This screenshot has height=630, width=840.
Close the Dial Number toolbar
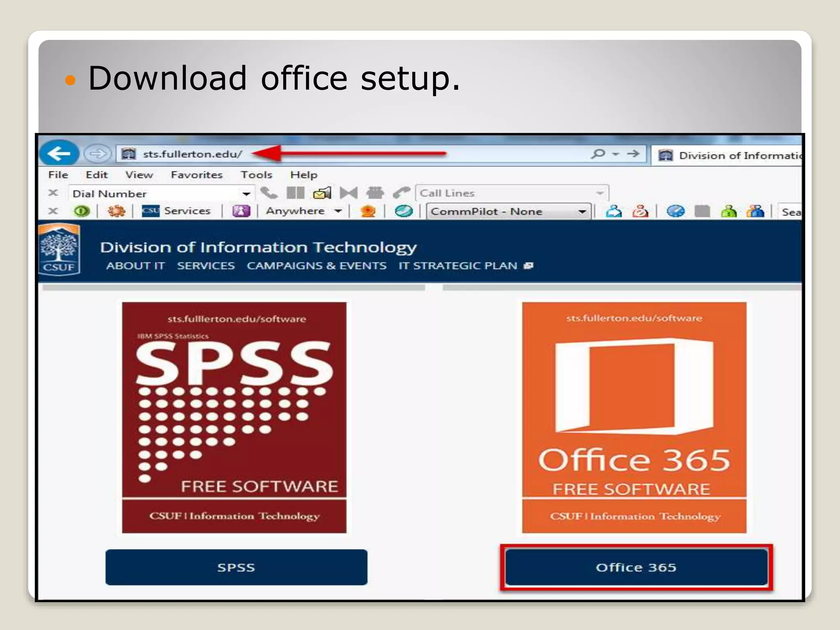(x=53, y=193)
